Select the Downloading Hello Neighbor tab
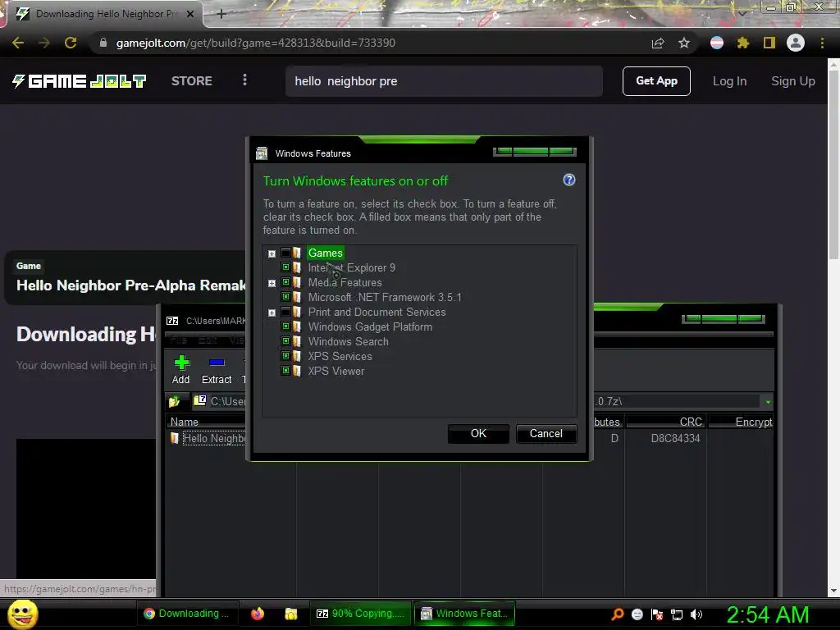This screenshot has height=630, width=840. click(104, 14)
